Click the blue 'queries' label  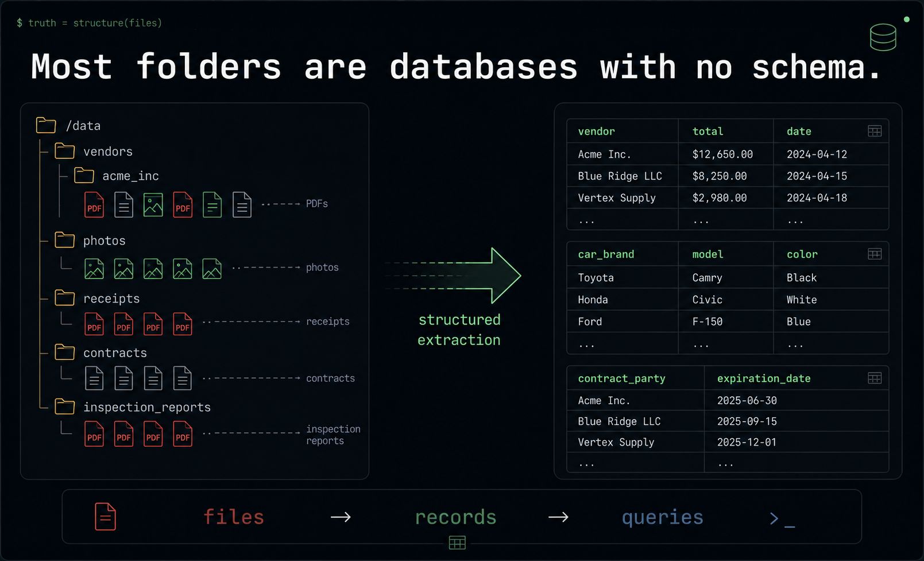pyautogui.click(x=662, y=518)
